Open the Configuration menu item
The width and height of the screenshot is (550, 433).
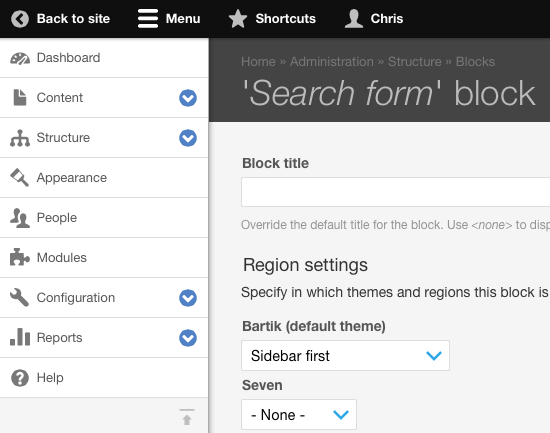[104, 298]
